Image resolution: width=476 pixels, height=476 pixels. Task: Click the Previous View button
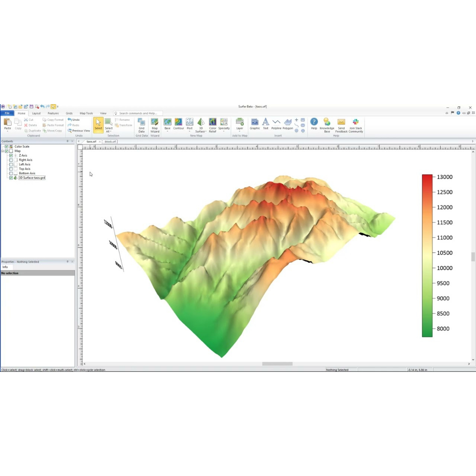[x=79, y=131]
